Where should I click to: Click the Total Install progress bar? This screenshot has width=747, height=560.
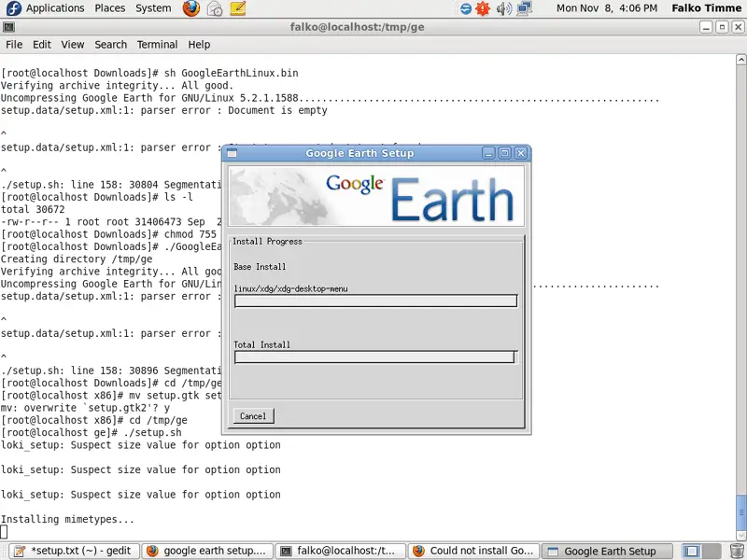point(374,357)
